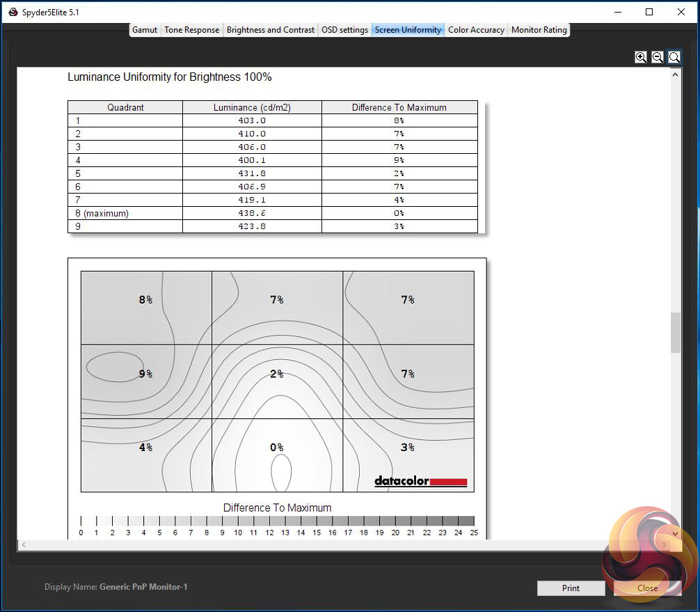Click the Difference To Maximum column header
The width and height of the screenshot is (700, 612).
tap(399, 107)
